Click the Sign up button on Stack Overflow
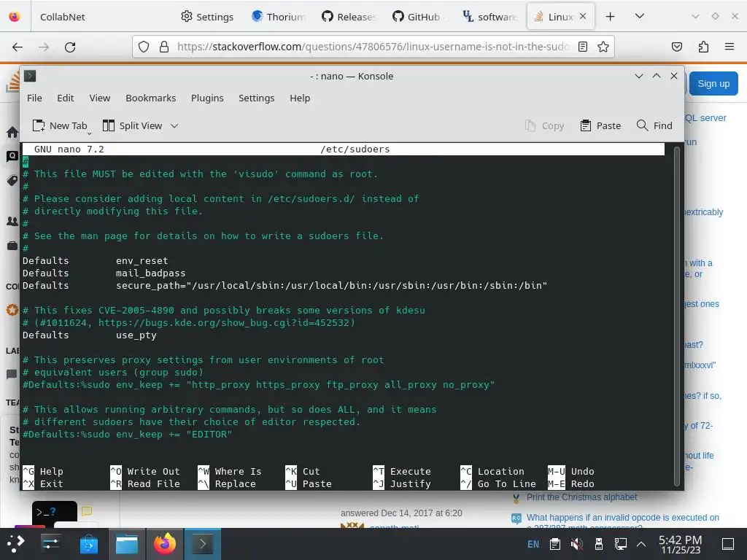 point(713,84)
